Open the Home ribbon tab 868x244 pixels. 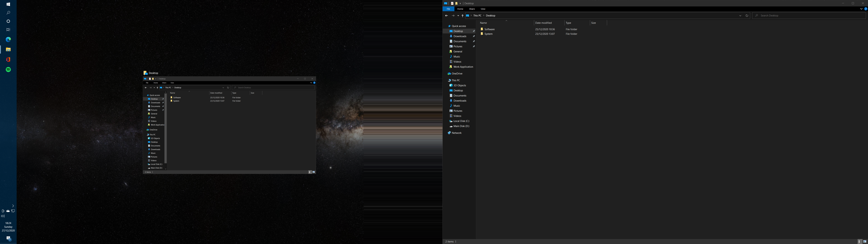pyautogui.click(x=460, y=9)
